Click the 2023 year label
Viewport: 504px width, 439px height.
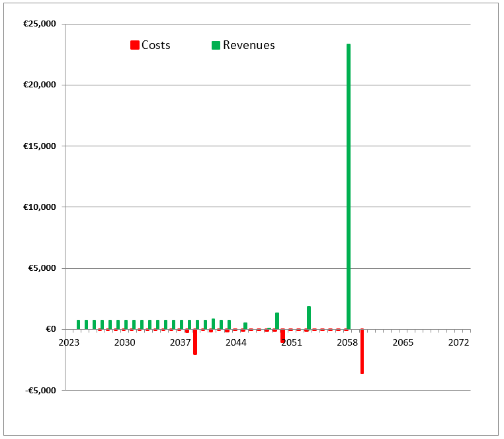pos(69,342)
